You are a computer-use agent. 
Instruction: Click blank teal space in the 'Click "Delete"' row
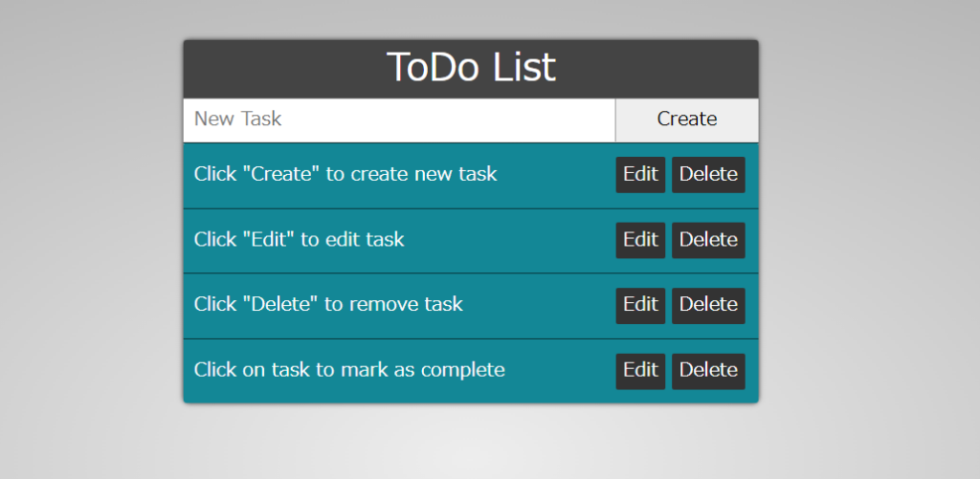click(538, 305)
